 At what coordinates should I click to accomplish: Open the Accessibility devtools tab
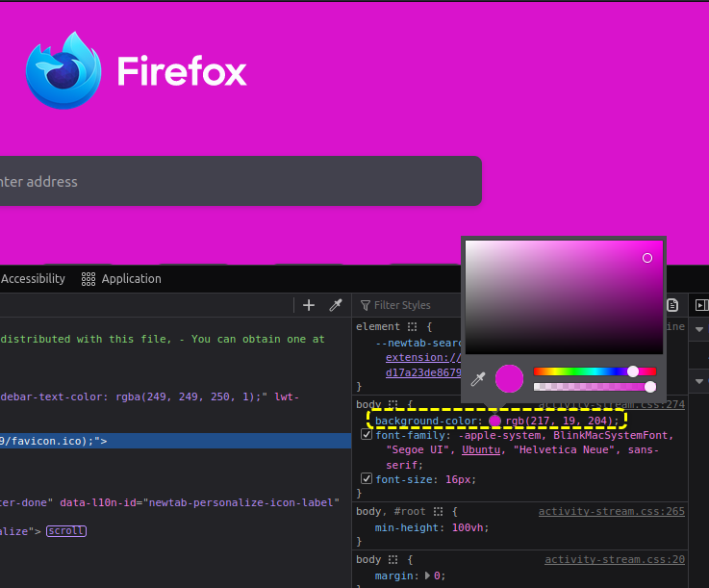pyautogui.click(x=33, y=279)
